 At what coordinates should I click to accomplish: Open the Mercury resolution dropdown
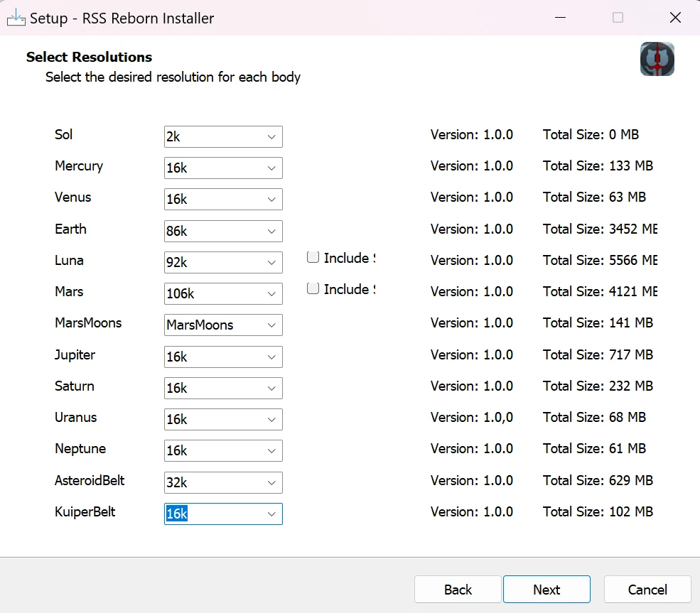click(223, 168)
